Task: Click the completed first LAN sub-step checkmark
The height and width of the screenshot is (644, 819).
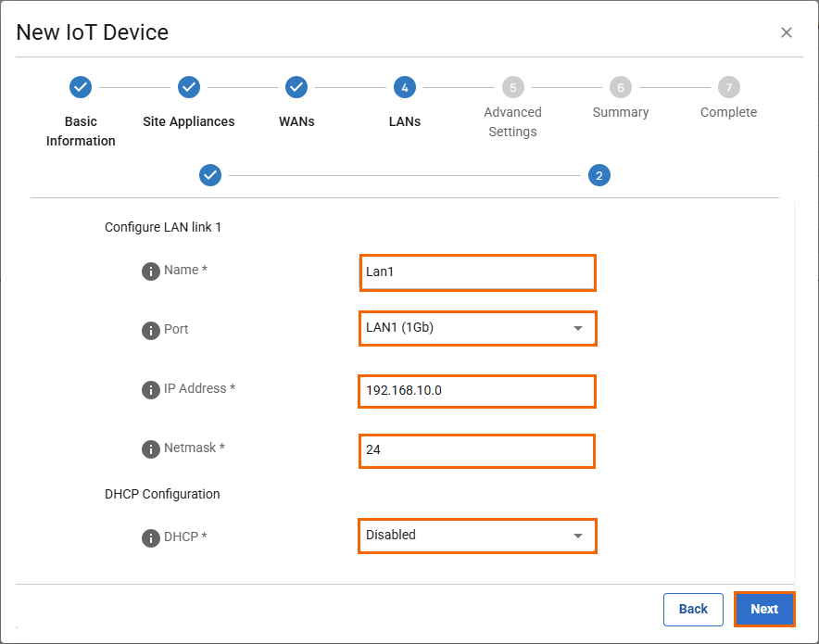Action: [210, 175]
